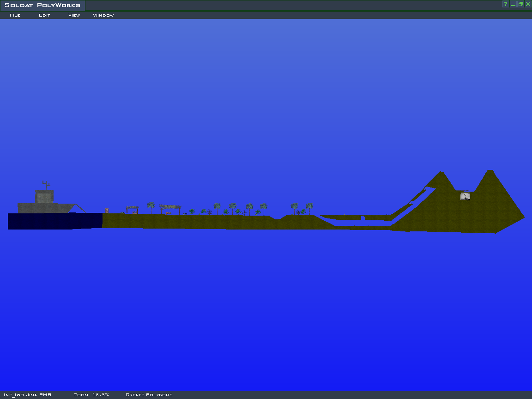This screenshot has height=399, width=532.
Task: Restore down the PolyWorks window
Action: click(520, 4)
